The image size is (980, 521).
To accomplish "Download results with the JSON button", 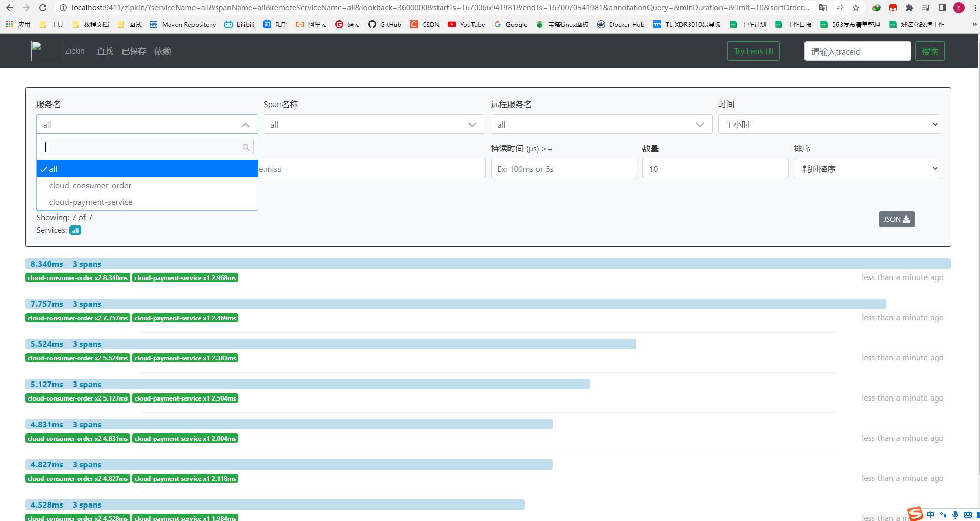I will click(896, 219).
